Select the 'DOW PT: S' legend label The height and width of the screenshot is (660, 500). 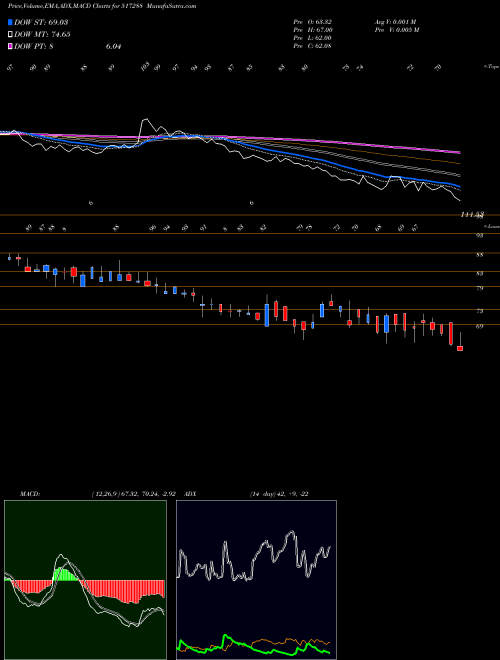click(34, 46)
